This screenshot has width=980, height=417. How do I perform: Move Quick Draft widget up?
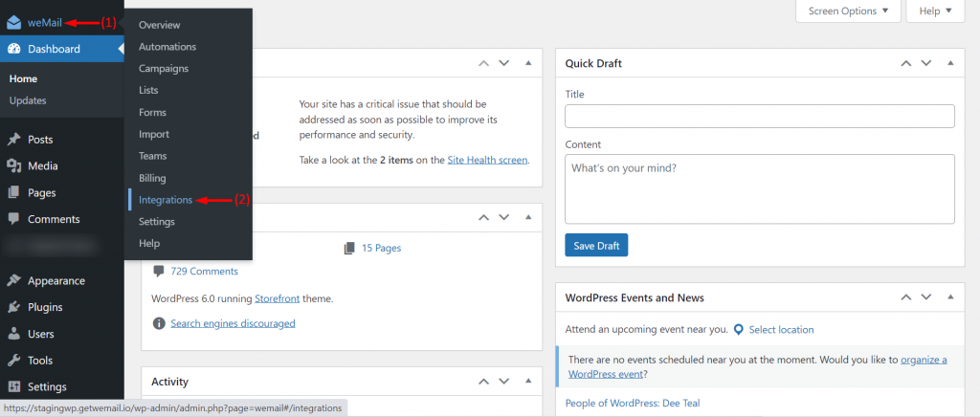coord(905,63)
